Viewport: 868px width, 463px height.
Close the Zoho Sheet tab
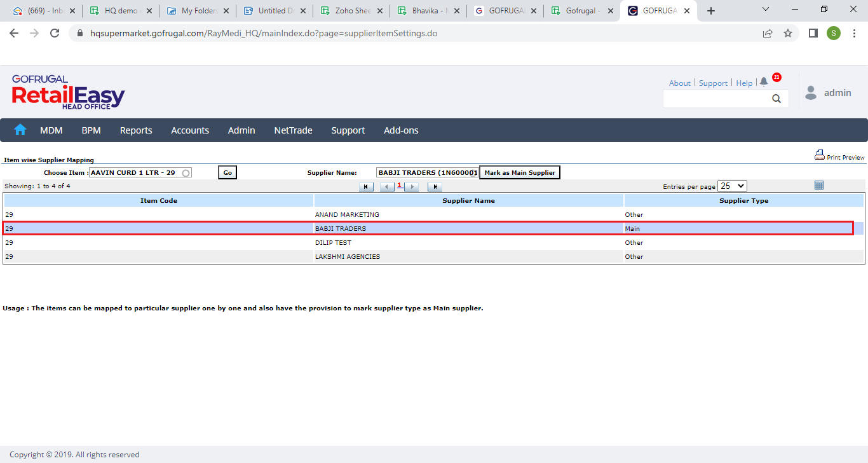click(x=380, y=11)
